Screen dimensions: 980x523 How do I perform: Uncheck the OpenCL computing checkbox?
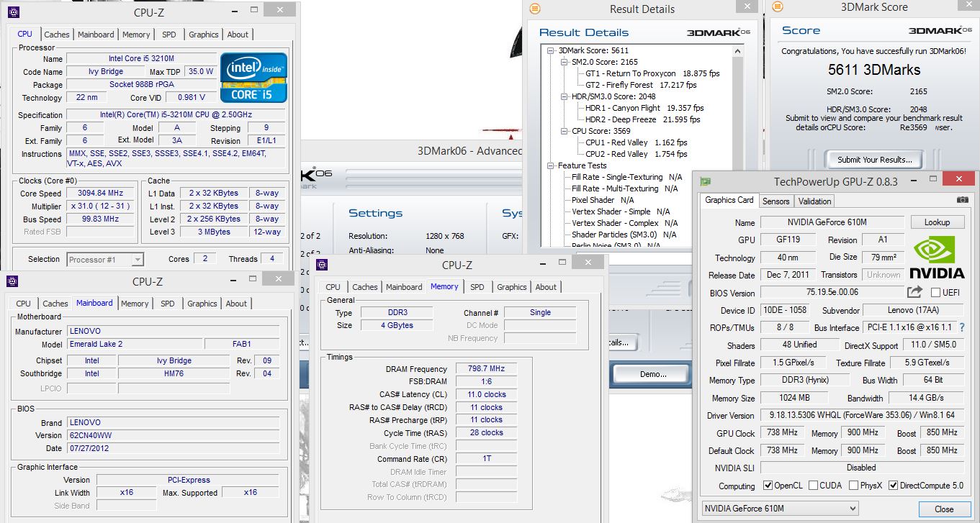pyautogui.click(x=768, y=486)
